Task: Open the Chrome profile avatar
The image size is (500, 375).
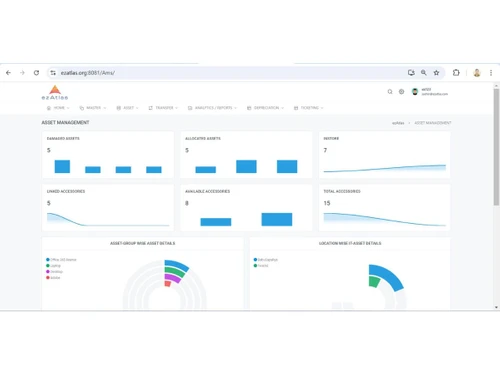Action: [x=477, y=73]
